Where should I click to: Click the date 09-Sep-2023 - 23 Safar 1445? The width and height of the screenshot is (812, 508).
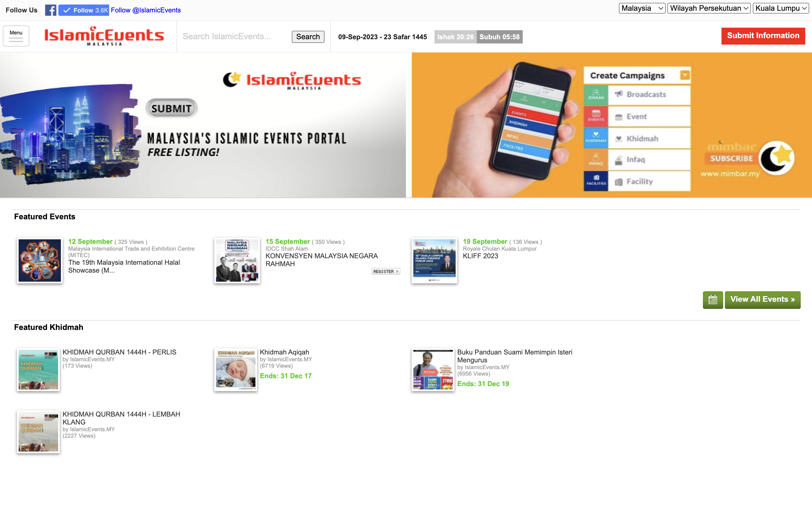383,37
